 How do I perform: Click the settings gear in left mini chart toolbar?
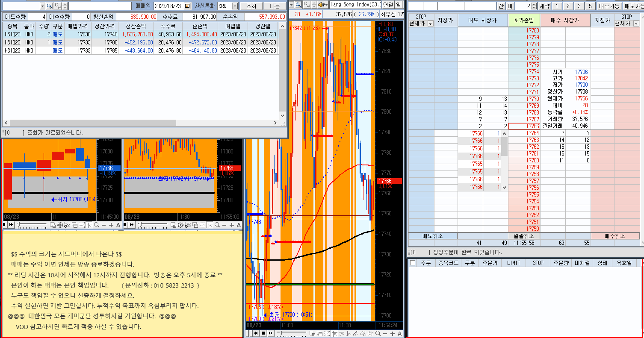point(60,225)
